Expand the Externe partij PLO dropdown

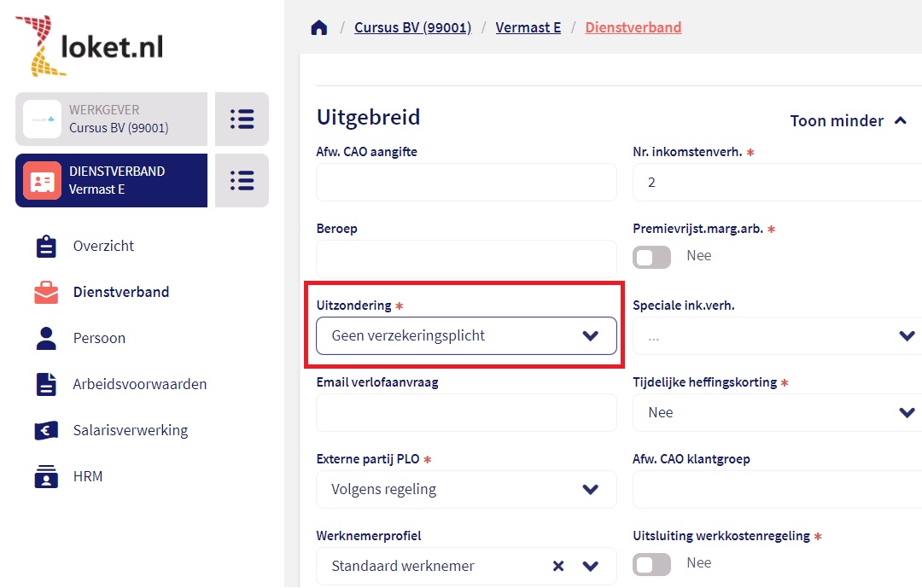click(x=466, y=489)
